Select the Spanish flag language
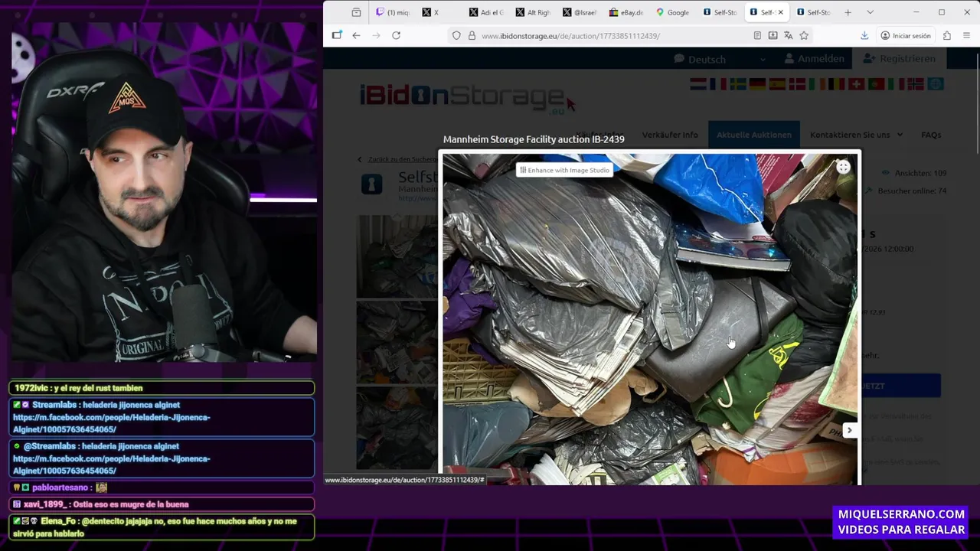This screenshot has width=980, height=551. tap(778, 84)
